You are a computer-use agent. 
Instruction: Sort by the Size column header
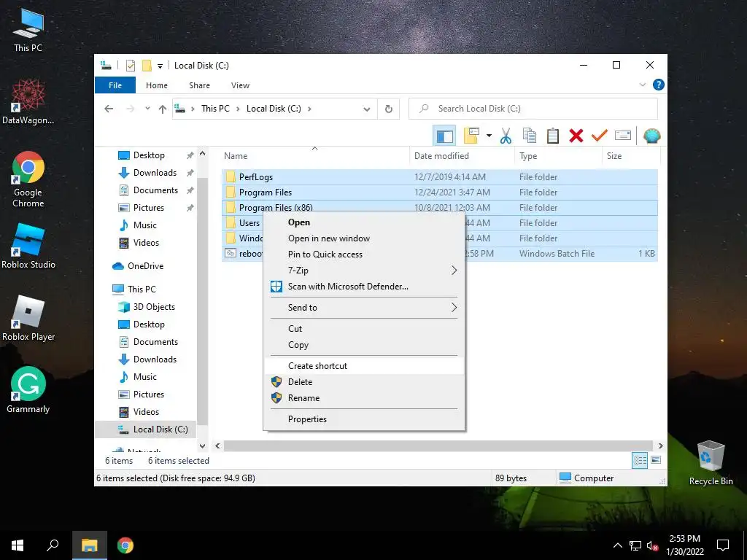click(631, 156)
